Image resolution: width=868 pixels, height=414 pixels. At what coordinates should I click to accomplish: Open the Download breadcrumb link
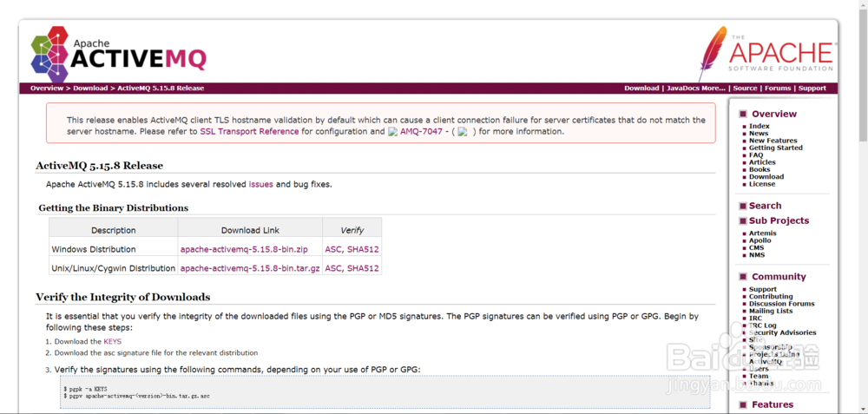tap(90, 88)
